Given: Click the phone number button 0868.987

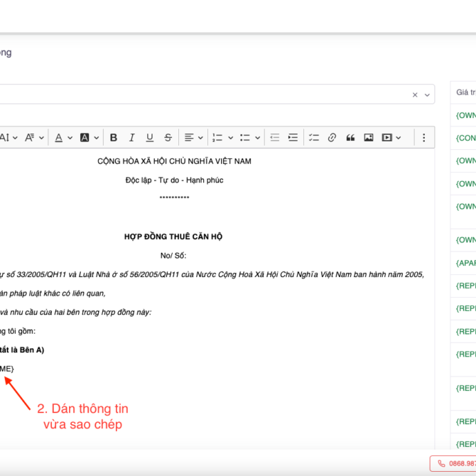Looking at the screenshot, I should (x=455, y=463).
